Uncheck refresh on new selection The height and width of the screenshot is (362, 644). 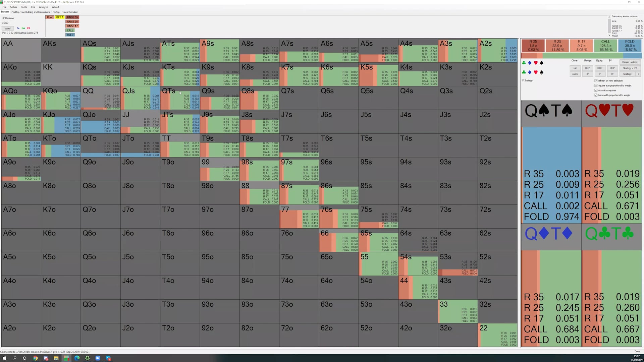coord(596,81)
